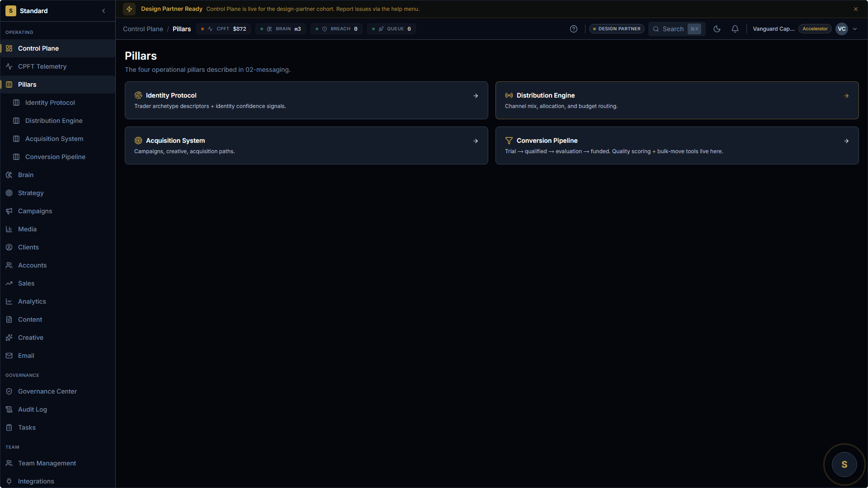Viewport: 868px width, 488px height.
Task: Click the Tasks clipboard icon
Action: coord(9,427)
